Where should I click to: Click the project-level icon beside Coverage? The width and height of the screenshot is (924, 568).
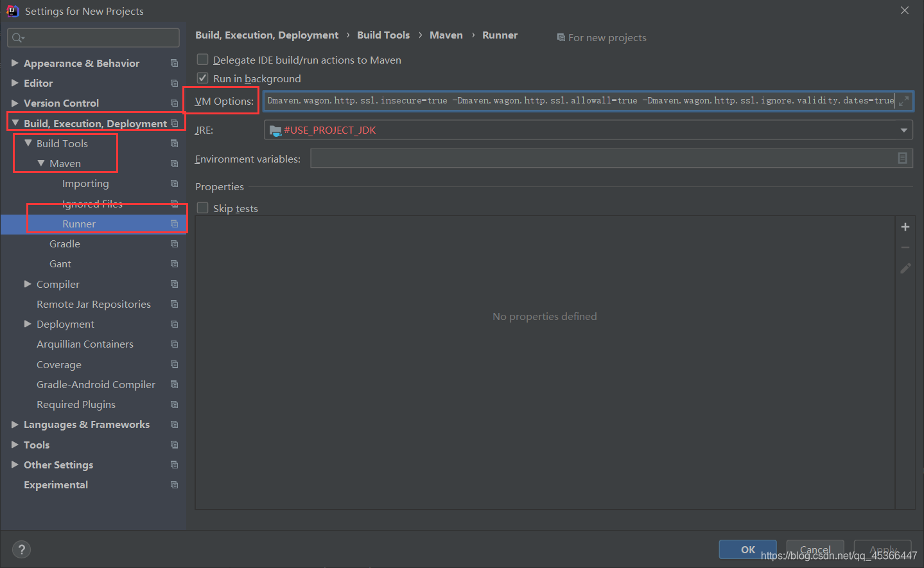(x=174, y=364)
